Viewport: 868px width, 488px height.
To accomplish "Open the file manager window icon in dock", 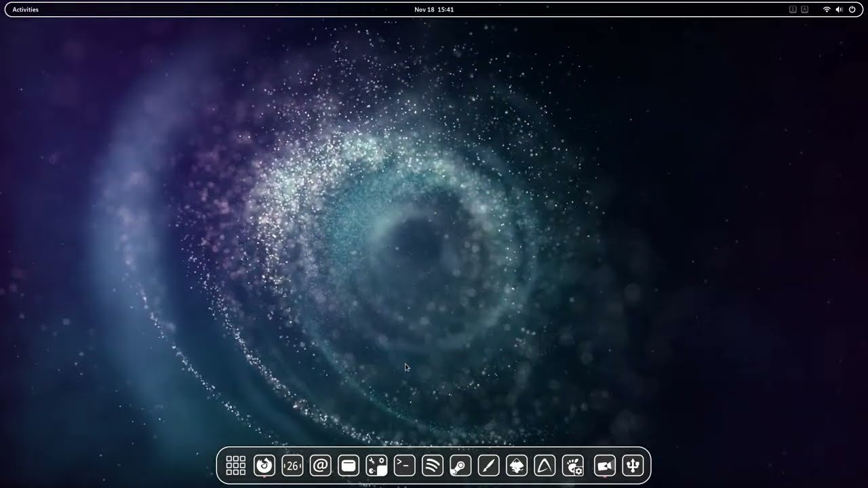I will tap(349, 466).
